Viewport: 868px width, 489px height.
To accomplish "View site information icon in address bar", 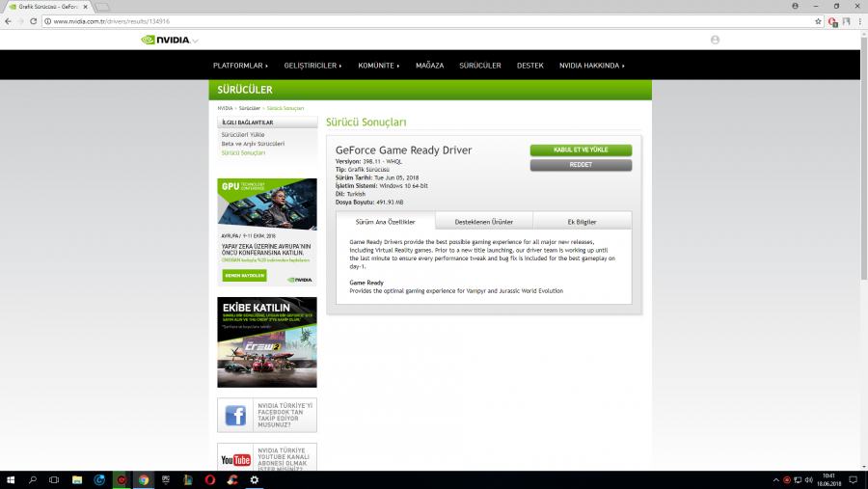I will pos(47,21).
